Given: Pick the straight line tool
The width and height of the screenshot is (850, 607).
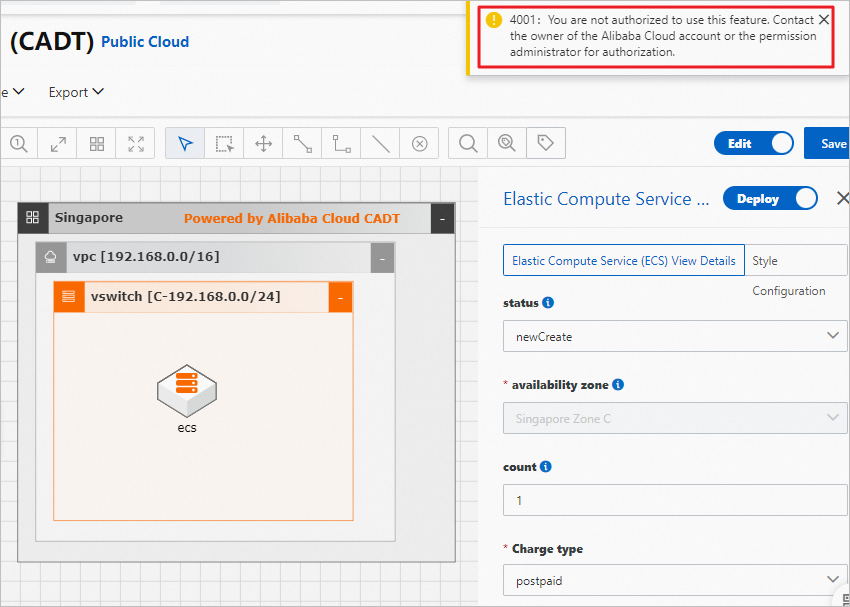Looking at the screenshot, I should [x=381, y=144].
